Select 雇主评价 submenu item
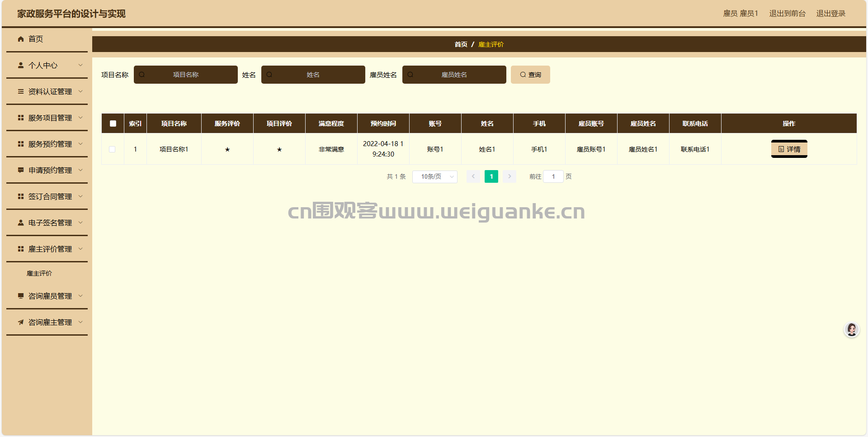This screenshot has width=868, height=437. pos(39,273)
